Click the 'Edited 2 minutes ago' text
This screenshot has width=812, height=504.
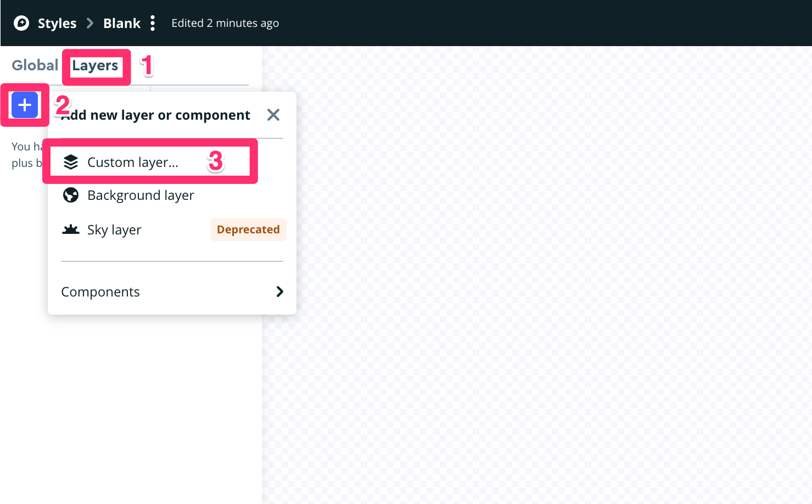[x=225, y=23]
